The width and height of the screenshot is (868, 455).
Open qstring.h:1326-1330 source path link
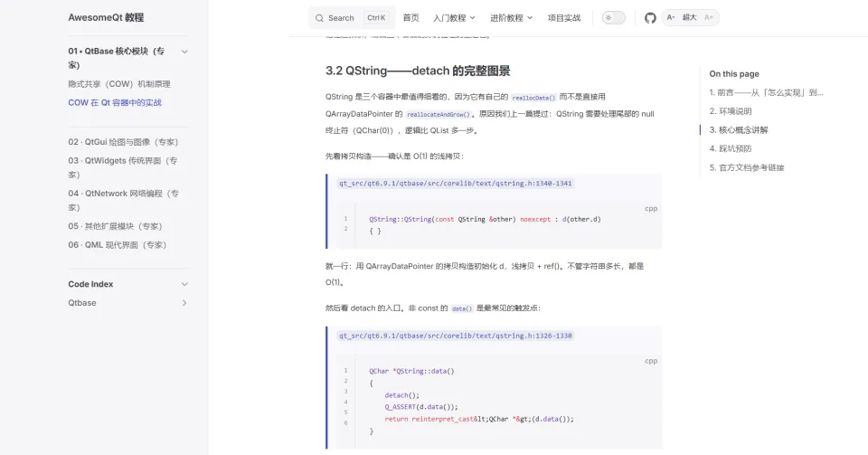[x=455, y=336]
